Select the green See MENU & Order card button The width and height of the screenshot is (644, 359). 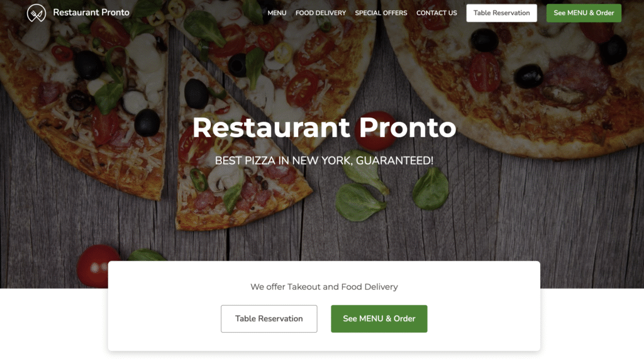click(x=379, y=319)
